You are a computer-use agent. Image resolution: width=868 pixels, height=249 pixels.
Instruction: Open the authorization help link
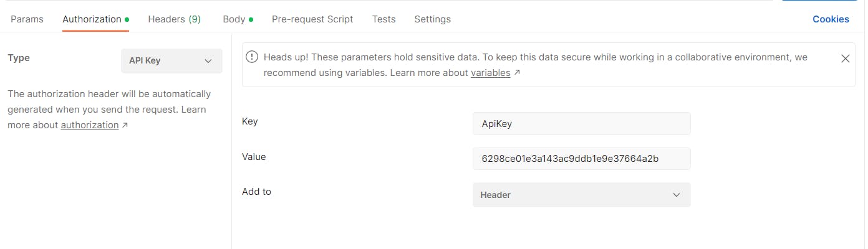[x=90, y=125]
